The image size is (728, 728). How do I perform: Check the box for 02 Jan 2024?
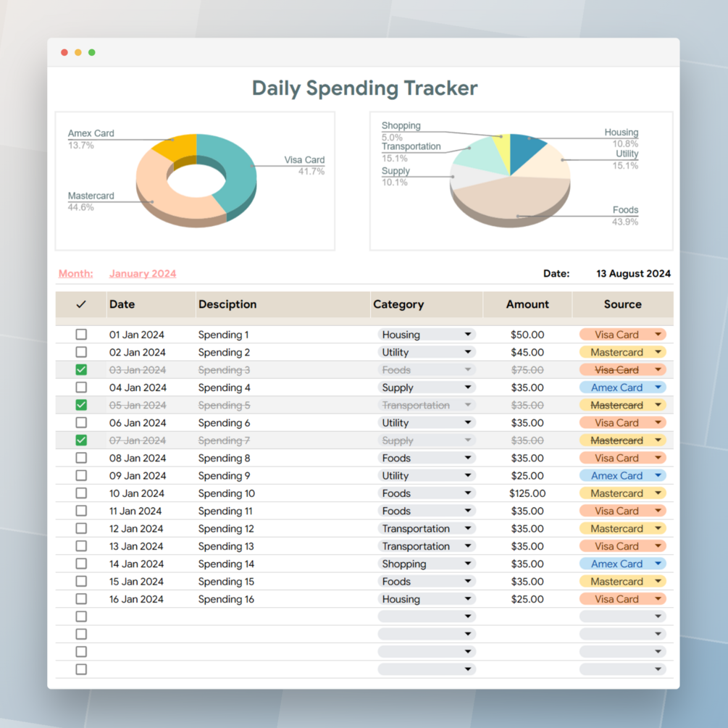[x=81, y=352]
